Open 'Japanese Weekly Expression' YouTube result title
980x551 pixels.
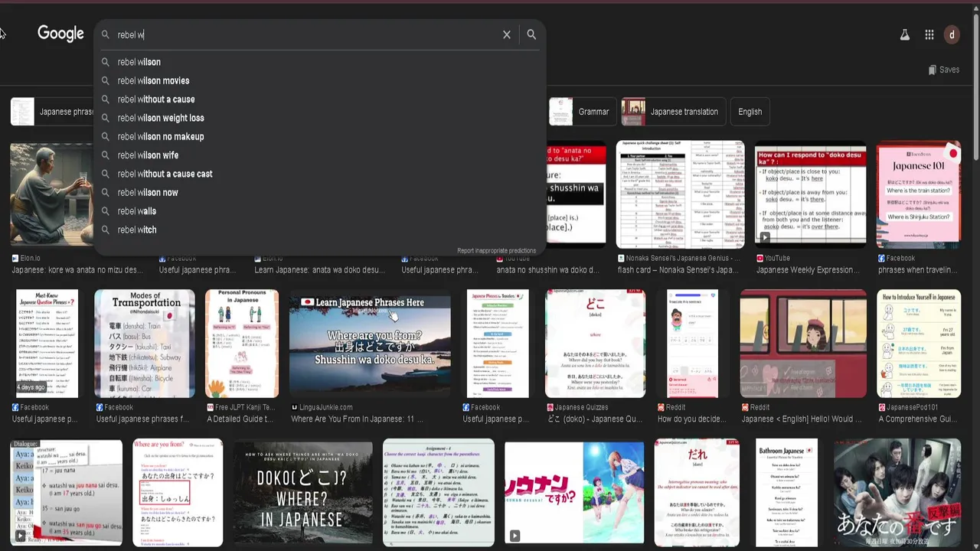[807, 269]
